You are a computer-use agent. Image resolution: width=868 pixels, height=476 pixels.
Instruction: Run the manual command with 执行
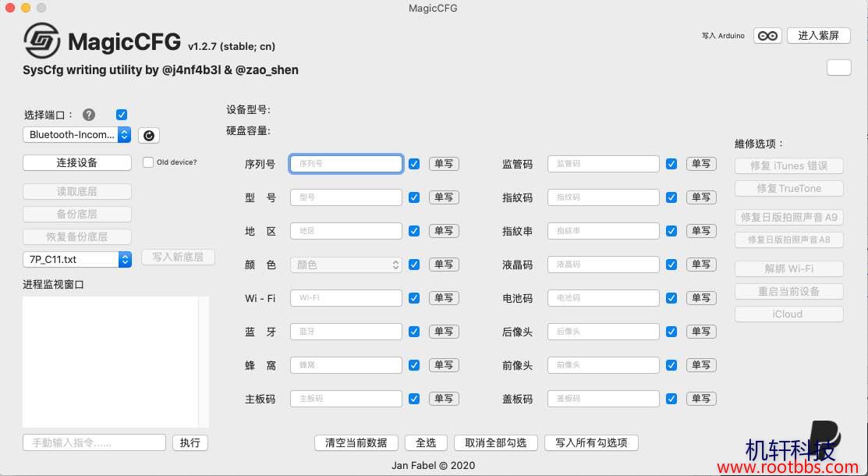tap(190, 442)
